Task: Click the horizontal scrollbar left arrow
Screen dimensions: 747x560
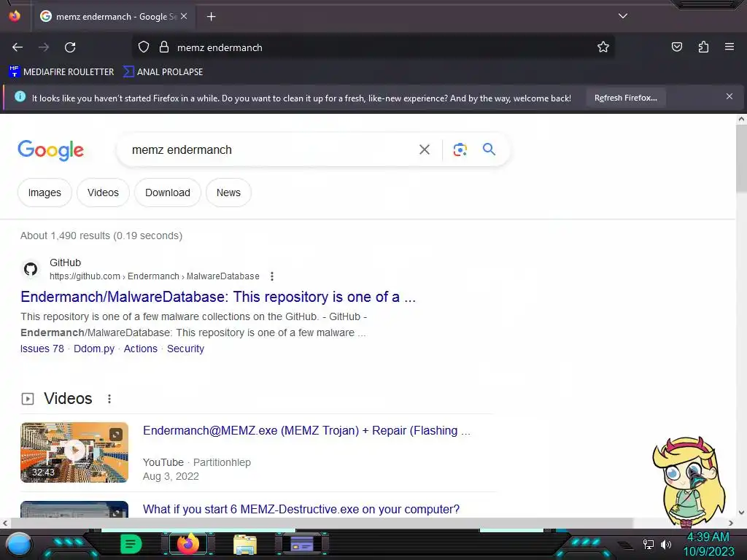Action: [5, 523]
